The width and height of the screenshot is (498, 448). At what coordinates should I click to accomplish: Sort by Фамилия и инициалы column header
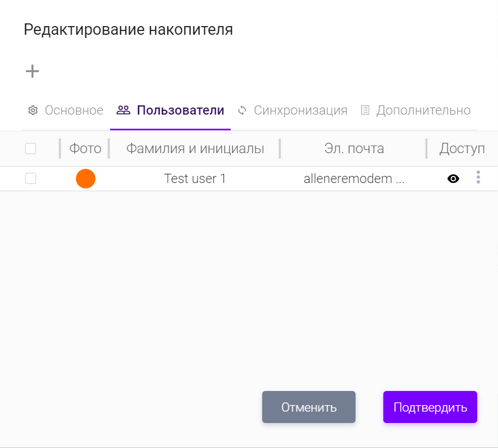pyautogui.click(x=195, y=149)
